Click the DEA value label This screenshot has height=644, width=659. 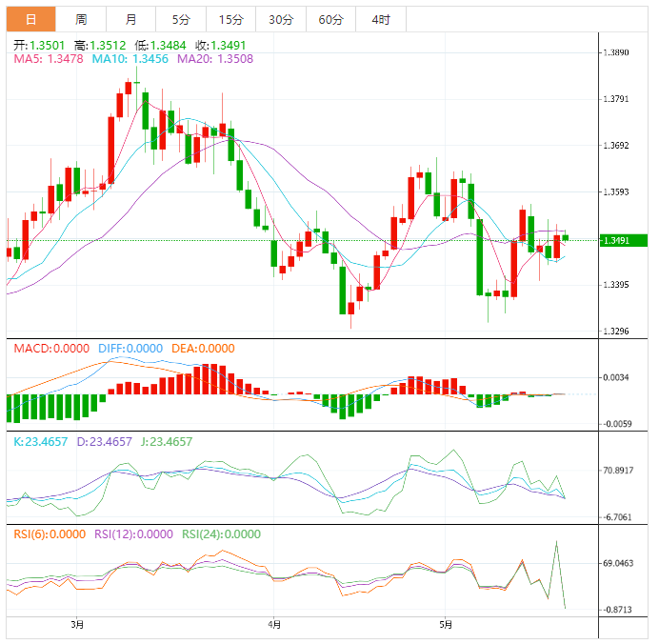click(202, 349)
